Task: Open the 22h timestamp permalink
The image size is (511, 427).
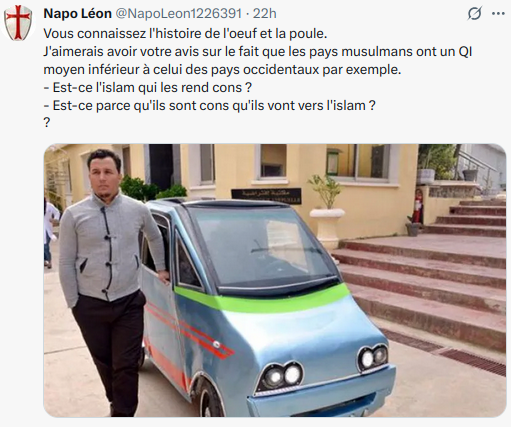Action: [x=264, y=14]
